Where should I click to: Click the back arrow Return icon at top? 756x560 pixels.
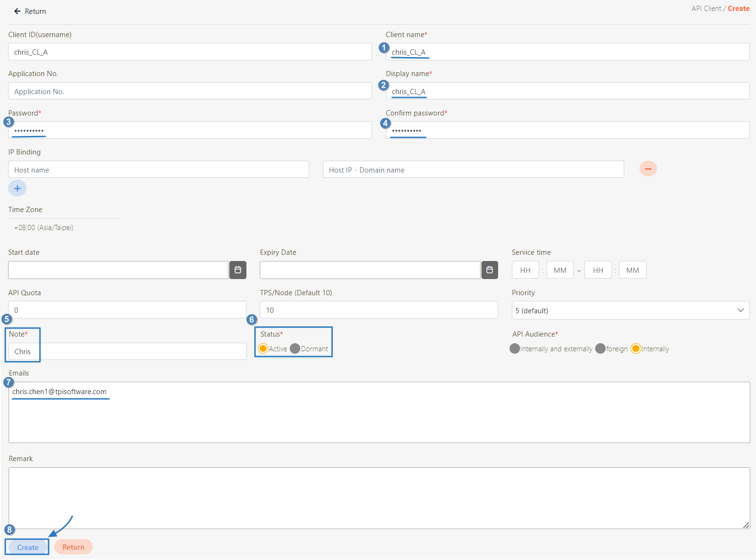(x=18, y=11)
